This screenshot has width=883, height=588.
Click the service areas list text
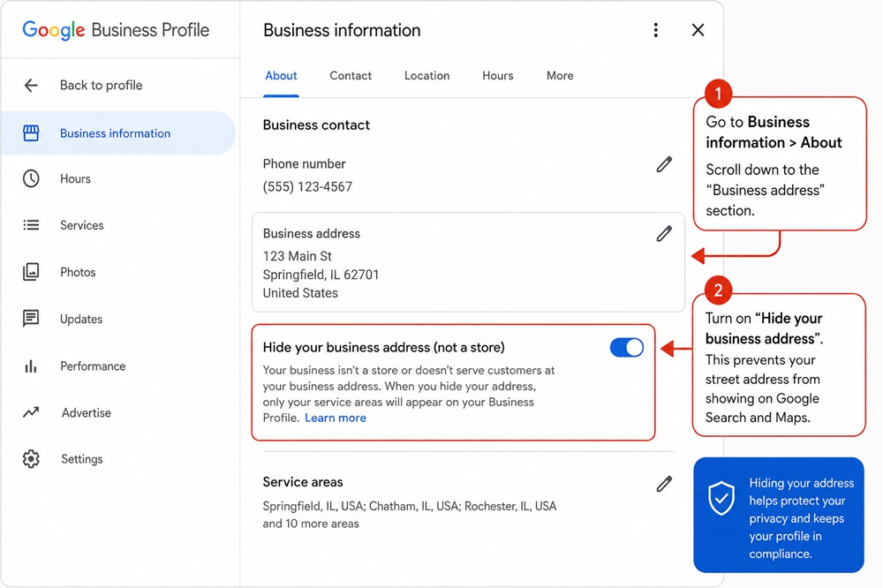pyautogui.click(x=410, y=507)
